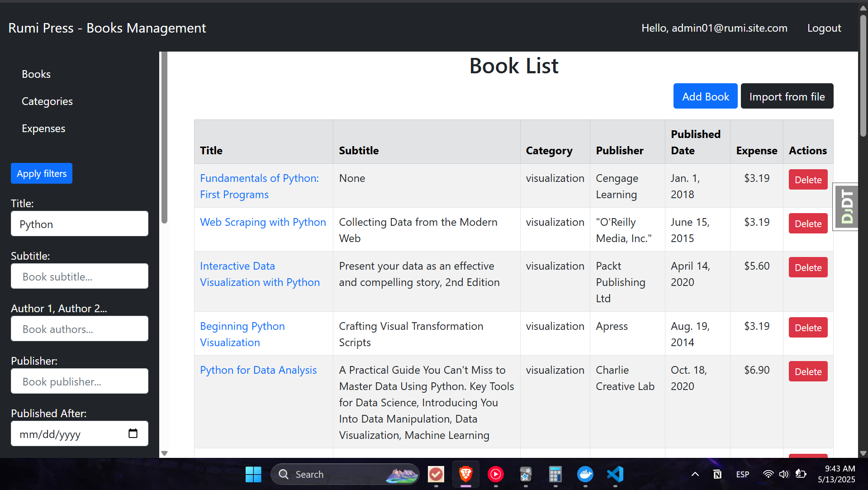Click the page vertical scrollbar thumb
This screenshot has width=868, height=490.
pos(863,75)
